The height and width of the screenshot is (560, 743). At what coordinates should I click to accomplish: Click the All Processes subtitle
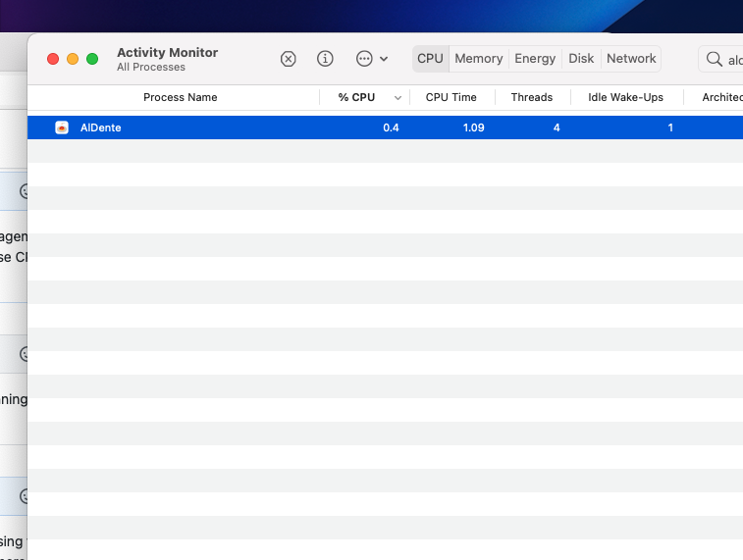[151, 68]
